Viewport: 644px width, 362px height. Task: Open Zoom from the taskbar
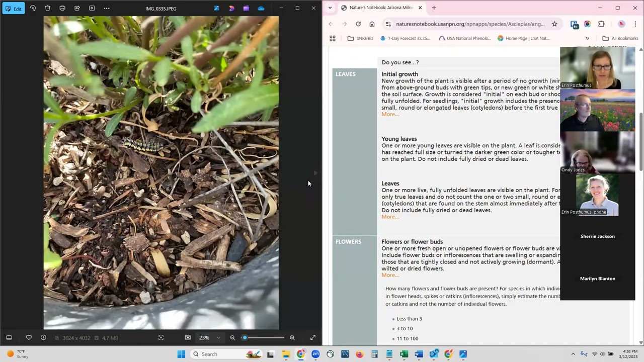[315, 354]
